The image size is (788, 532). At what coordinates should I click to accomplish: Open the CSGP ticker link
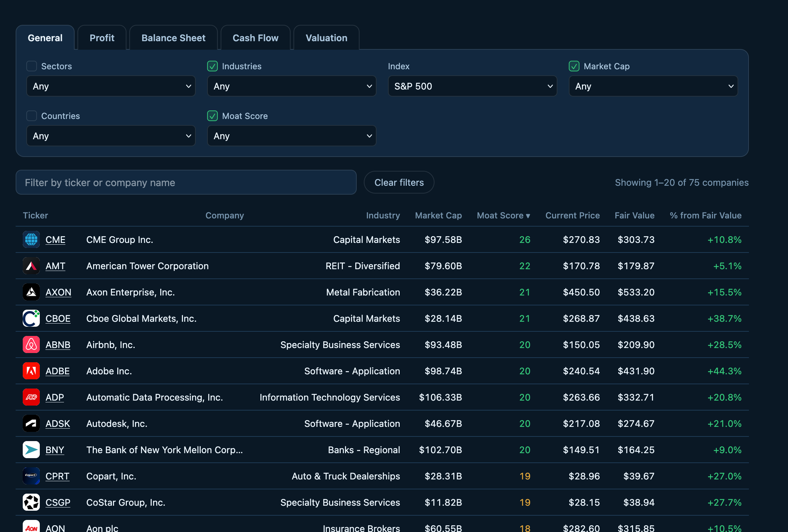tap(58, 503)
